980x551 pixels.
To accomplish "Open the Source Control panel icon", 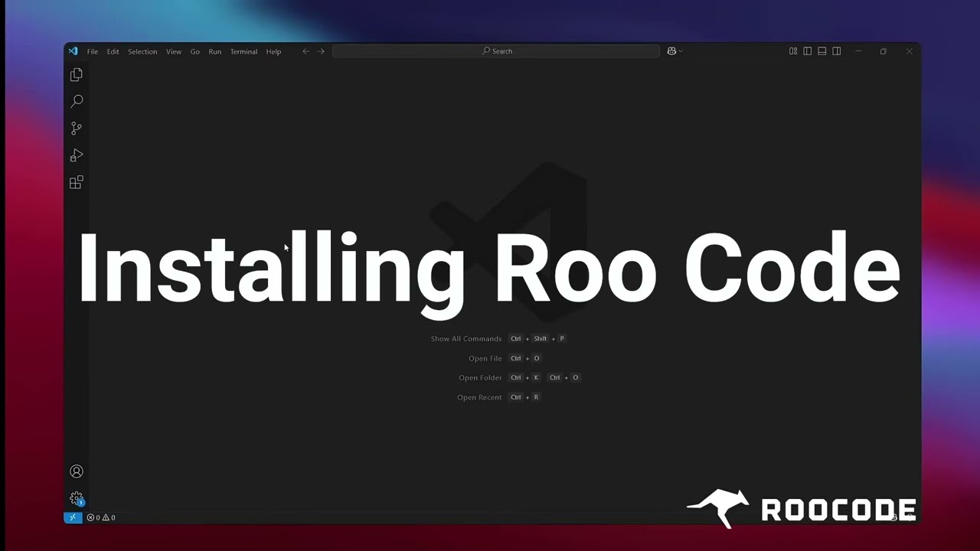I will [76, 128].
